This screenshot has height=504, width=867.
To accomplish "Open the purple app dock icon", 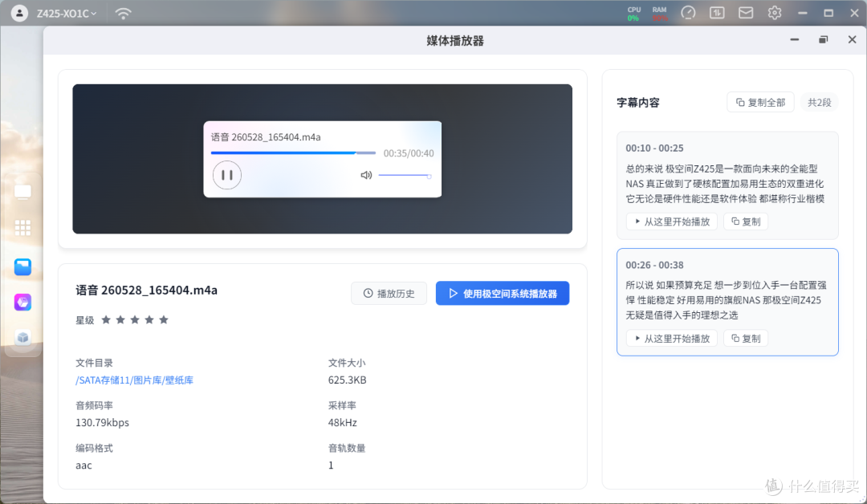I will [x=22, y=303].
